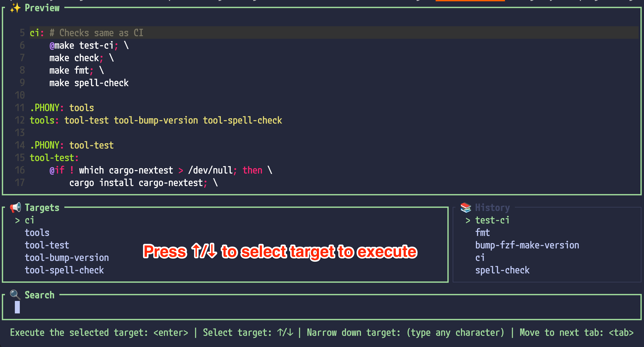
Task: Click the selection arrow beside test-ci history
Action: (468, 220)
